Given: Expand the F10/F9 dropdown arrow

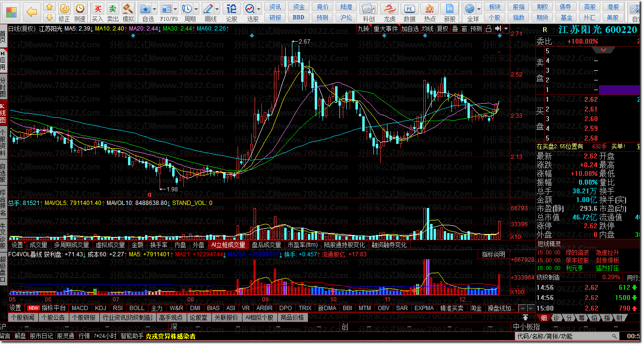Looking at the screenshot, I should pyautogui.click(x=176, y=9).
